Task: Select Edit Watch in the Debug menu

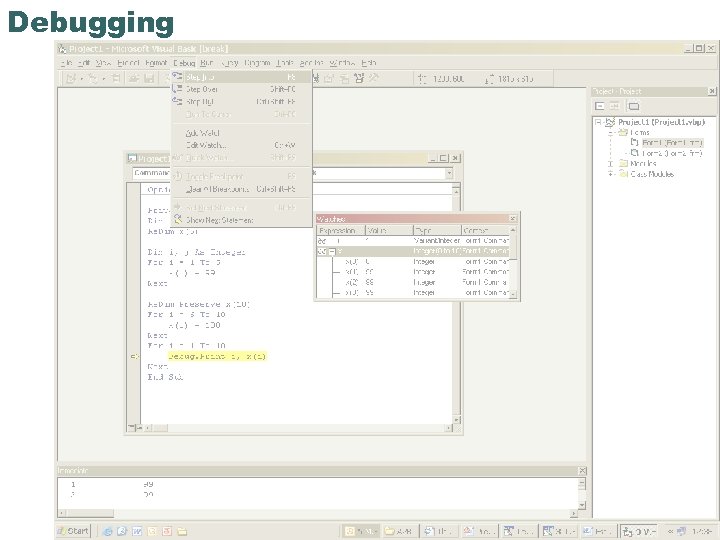Action: click(241, 145)
